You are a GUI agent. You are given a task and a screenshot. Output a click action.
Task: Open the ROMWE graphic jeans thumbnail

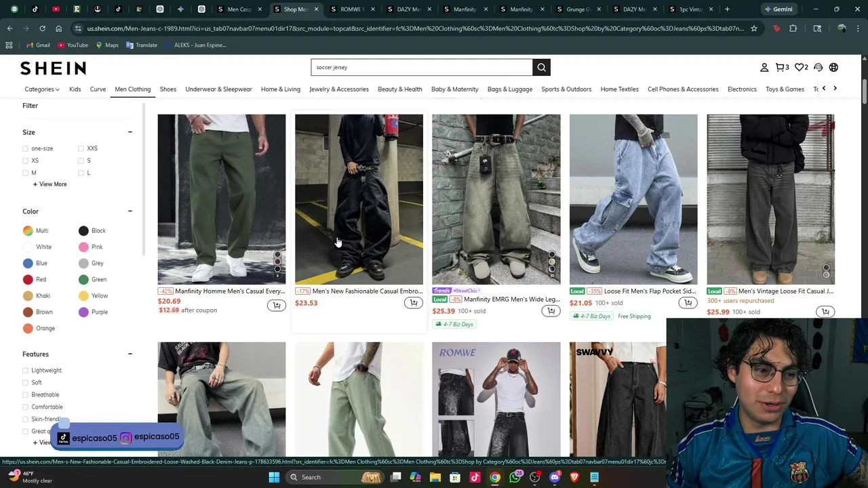point(496,400)
